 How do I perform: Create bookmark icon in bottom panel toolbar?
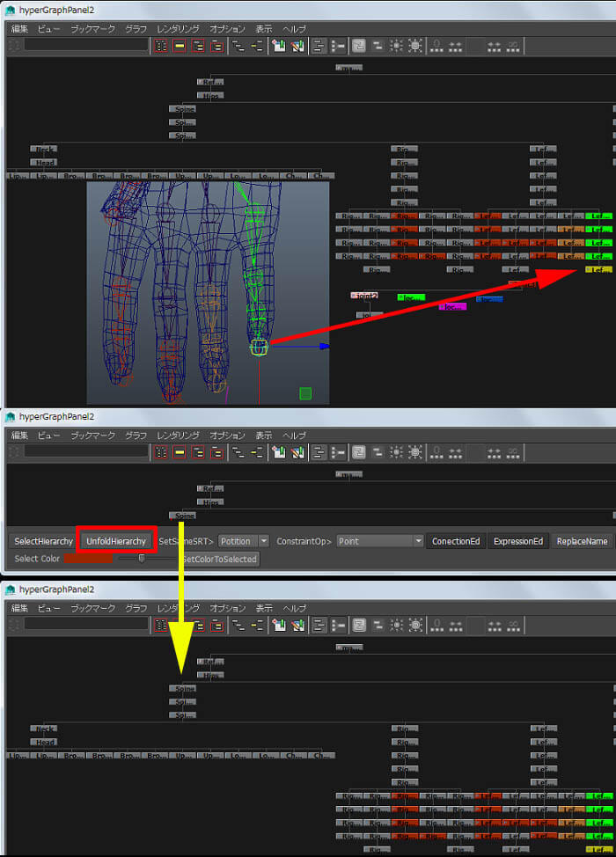(x=279, y=626)
